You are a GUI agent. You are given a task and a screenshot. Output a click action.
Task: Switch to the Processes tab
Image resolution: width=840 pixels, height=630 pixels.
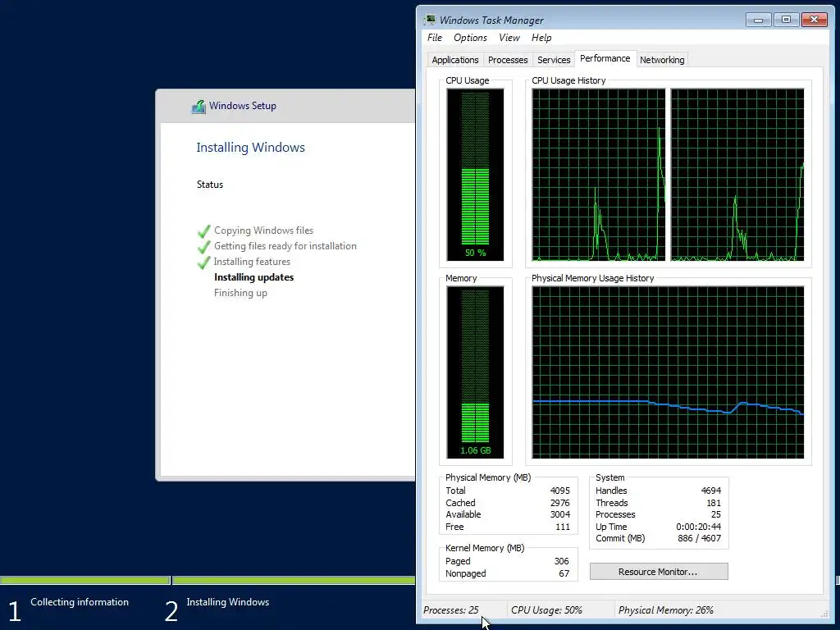(x=508, y=60)
